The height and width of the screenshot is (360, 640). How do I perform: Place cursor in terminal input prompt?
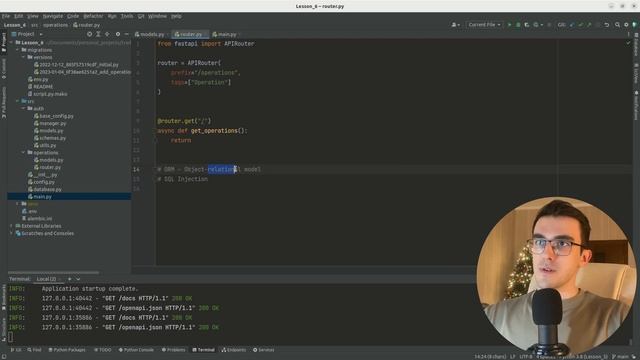(11, 337)
